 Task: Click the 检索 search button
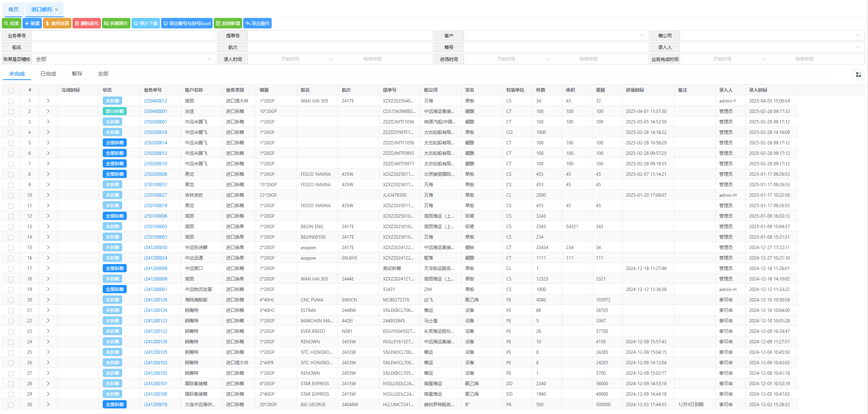pos(12,23)
